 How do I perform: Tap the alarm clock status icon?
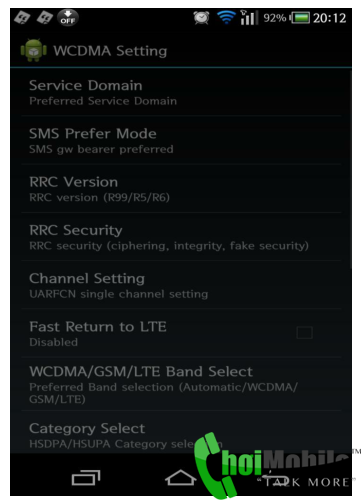click(x=202, y=18)
